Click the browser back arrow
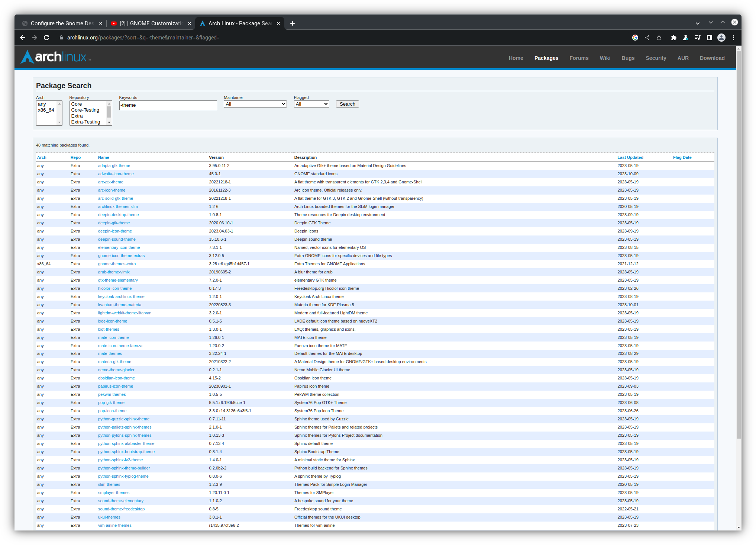The height and width of the screenshot is (545, 756). (x=23, y=38)
